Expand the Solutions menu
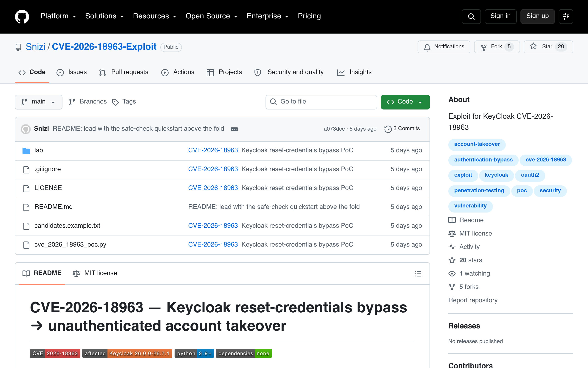 [x=105, y=16]
